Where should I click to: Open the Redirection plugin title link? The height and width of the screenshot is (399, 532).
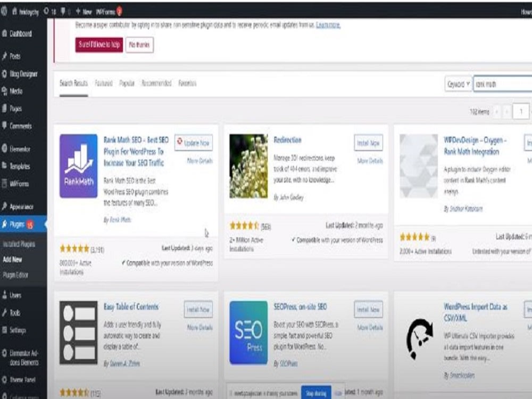287,140
